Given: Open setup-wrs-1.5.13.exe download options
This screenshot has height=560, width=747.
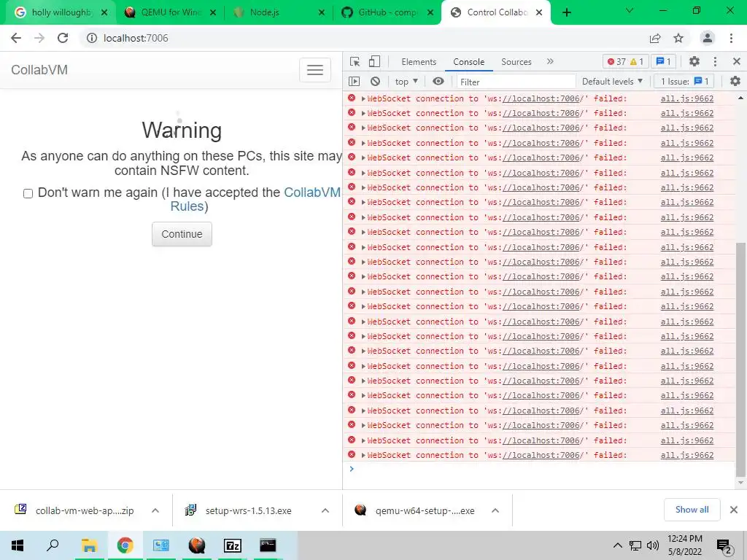Looking at the screenshot, I should (325, 510).
